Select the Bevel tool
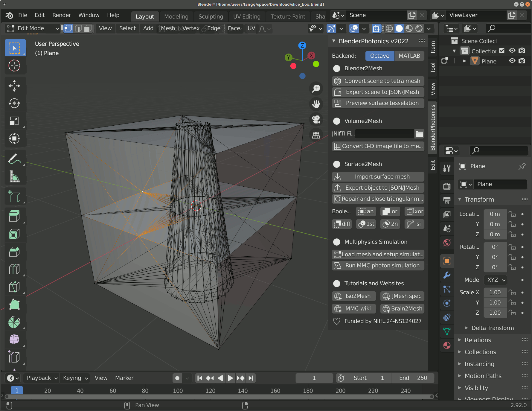532x411 pixels. coord(15,252)
